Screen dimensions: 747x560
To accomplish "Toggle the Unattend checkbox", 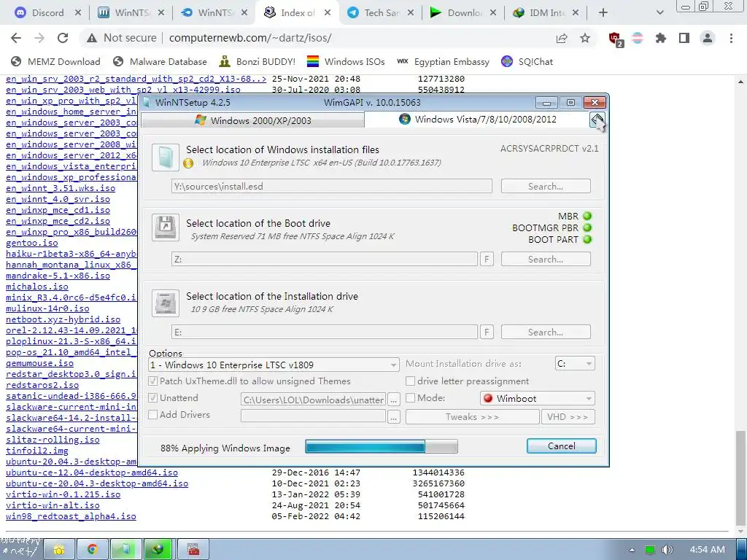I will (x=153, y=397).
